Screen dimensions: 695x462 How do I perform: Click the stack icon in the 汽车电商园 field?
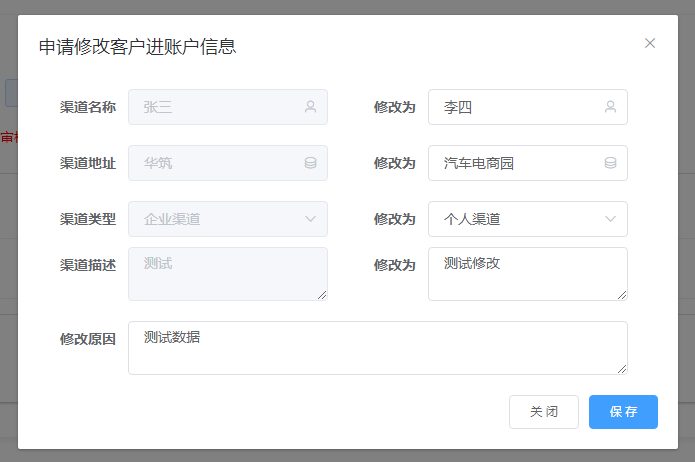(610, 163)
